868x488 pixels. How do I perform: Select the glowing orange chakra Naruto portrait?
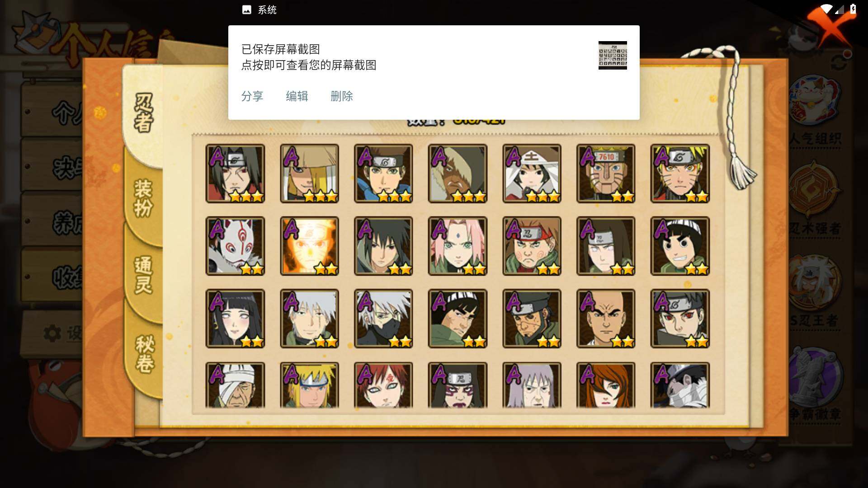pyautogui.click(x=309, y=246)
